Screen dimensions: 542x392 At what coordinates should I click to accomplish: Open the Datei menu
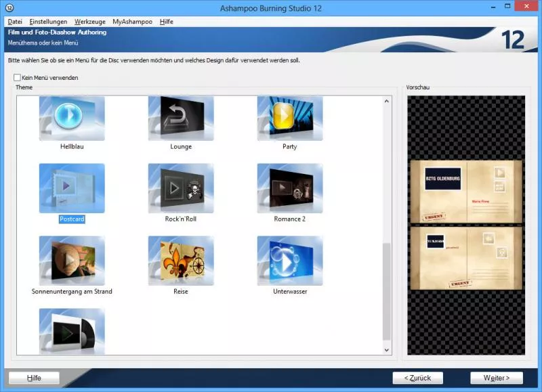click(15, 22)
